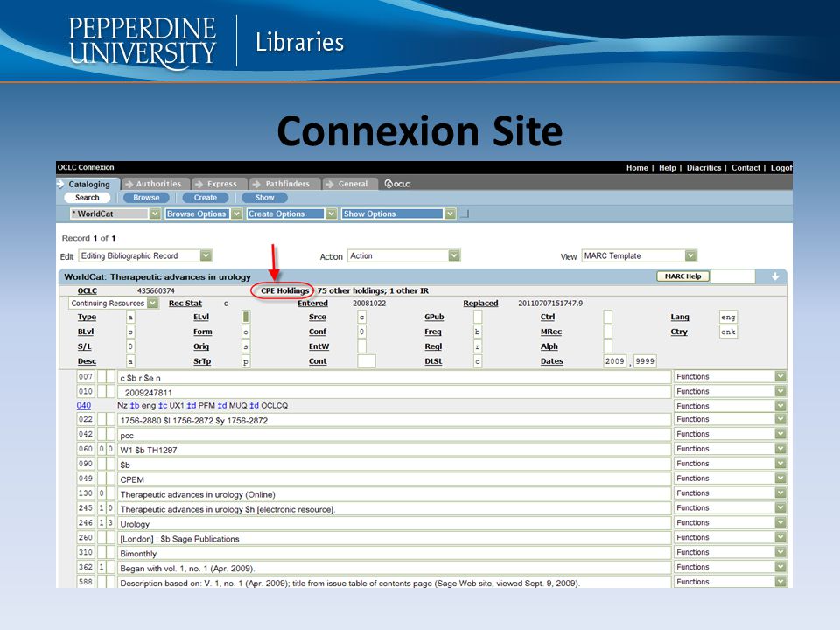840x630 pixels.
Task: Open Functions dropdown for field 245
Action: click(730, 507)
